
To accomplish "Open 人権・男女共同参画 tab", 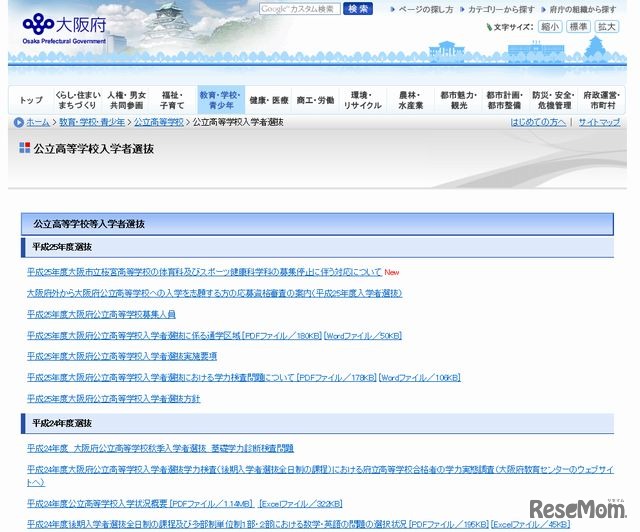I will (x=127, y=100).
